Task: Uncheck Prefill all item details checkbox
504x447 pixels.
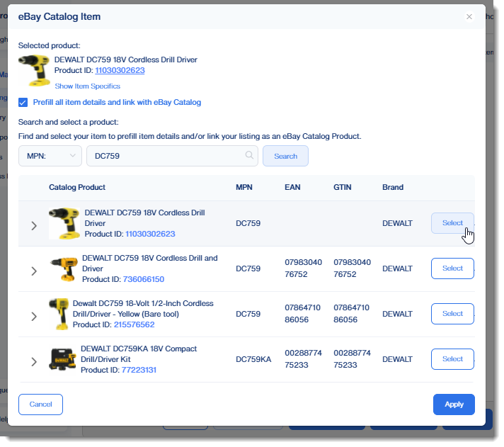Action: (x=23, y=103)
